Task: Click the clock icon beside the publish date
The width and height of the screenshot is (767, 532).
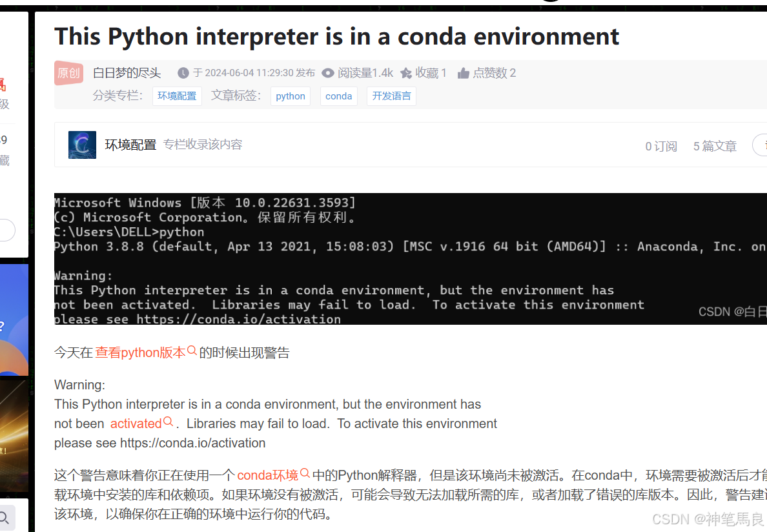Action: coord(183,72)
